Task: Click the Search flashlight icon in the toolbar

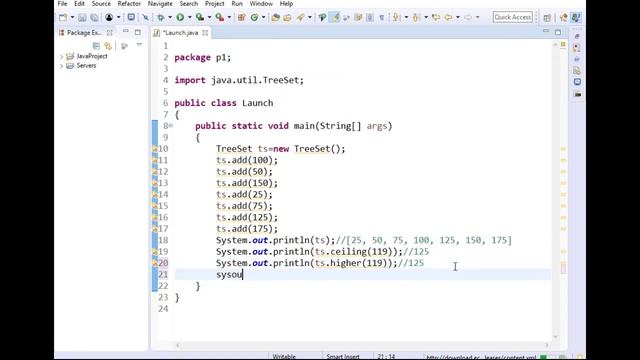Action: 300,18
